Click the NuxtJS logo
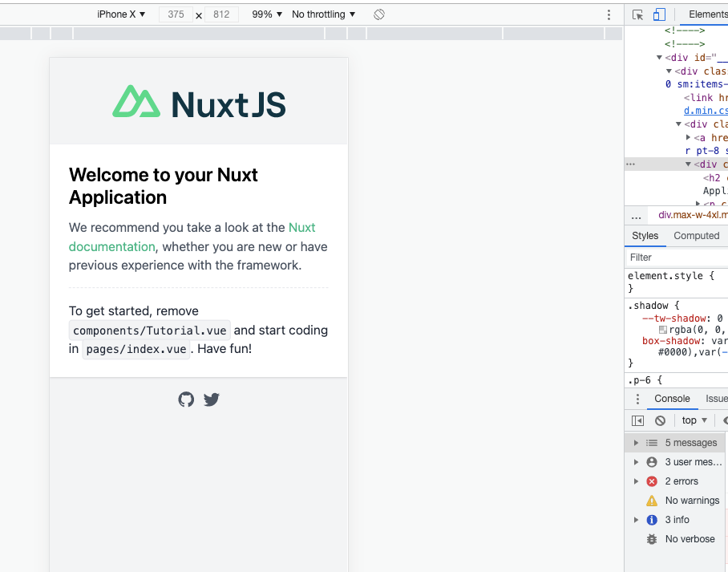Screen dimensions: 728x572 [x=199, y=101]
